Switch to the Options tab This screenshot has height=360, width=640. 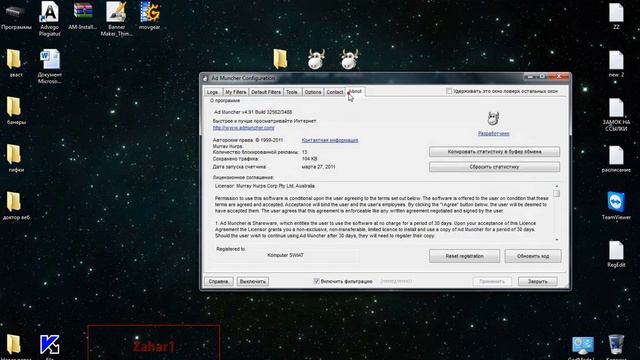(x=313, y=92)
